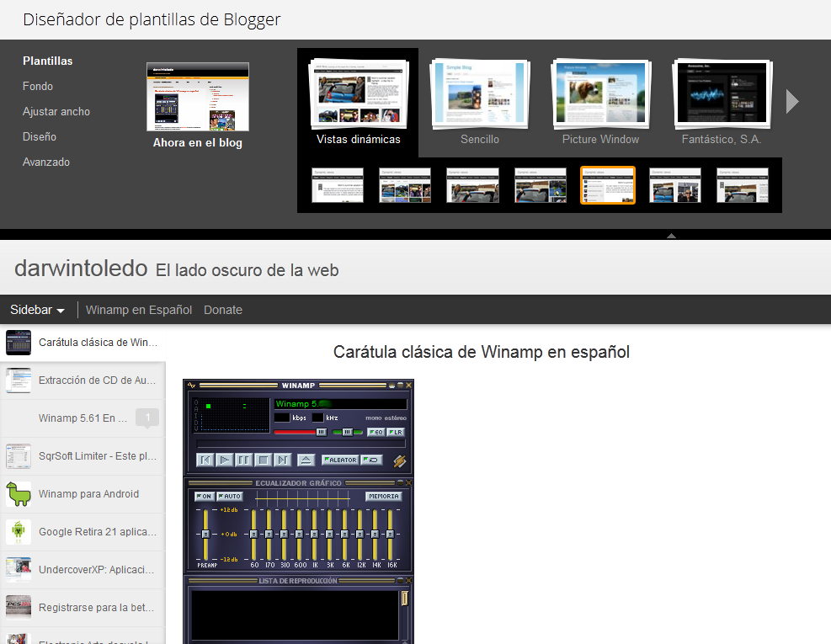Click the Ahora en el blog preview
This screenshot has width=831, height=644.
click(x=198, y=105)
